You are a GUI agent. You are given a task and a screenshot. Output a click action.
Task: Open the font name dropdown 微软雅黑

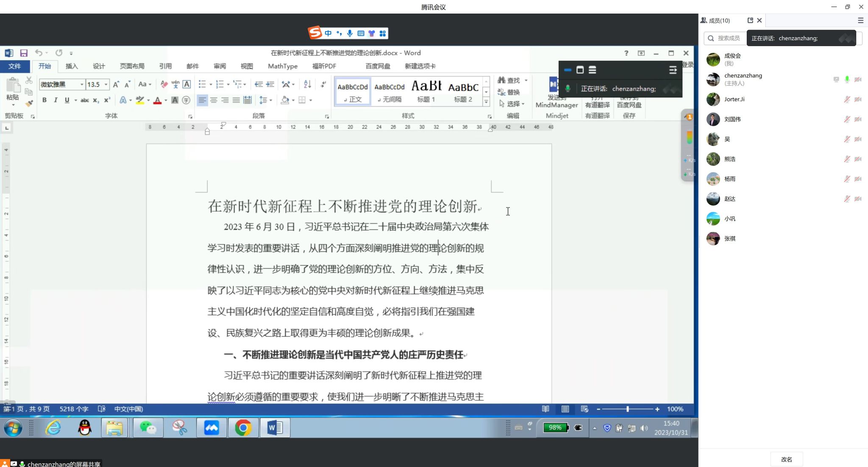pos(82,85)
